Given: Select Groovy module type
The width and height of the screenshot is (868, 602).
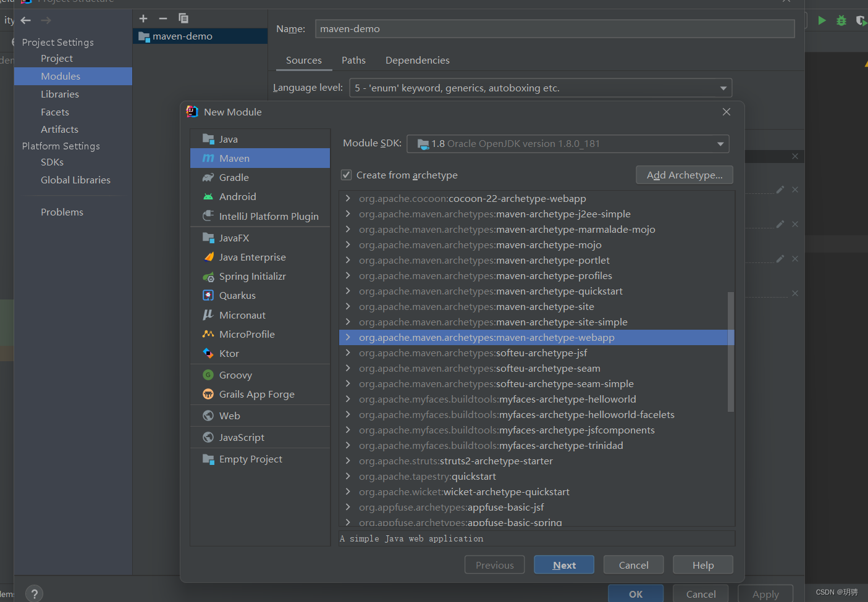Looking at the screenshot, I should tap(260, 375).
